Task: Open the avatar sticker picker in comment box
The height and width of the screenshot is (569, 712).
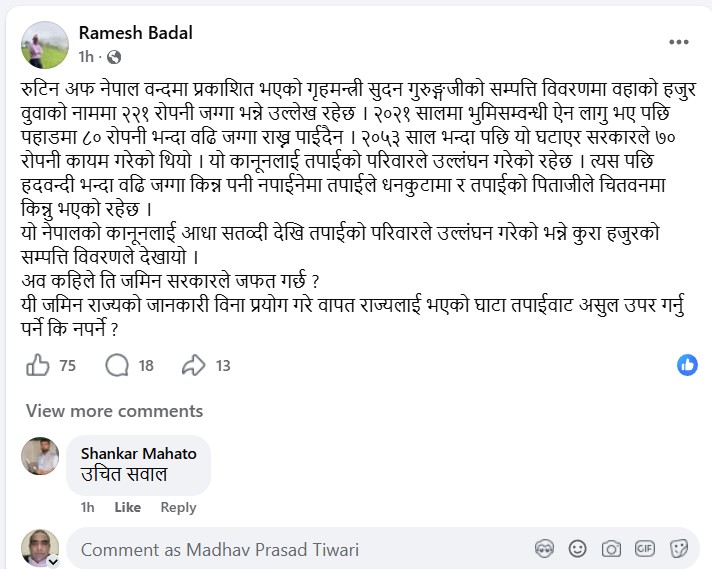Action: point(545,549)
